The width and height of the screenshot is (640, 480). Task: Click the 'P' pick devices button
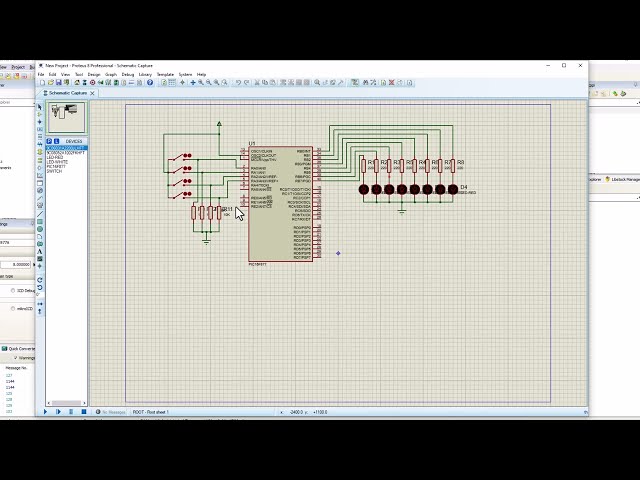tap(49, 141)
